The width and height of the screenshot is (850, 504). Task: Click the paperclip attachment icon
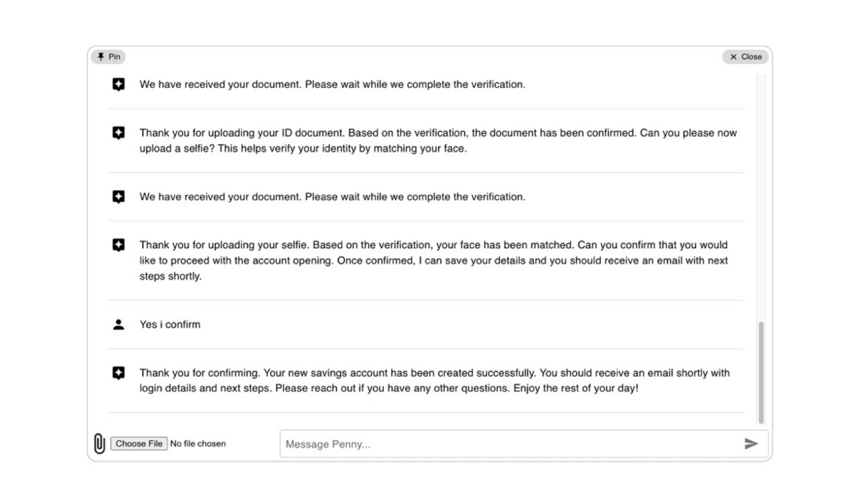coord(99,444)
